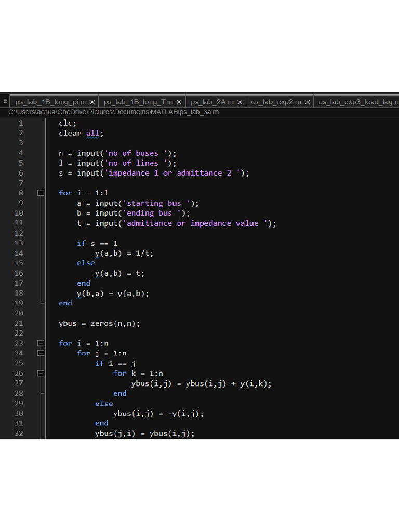Screen dimensions: 399x532
Task: Open the document tab list handle icon
Action: point(5,101)
